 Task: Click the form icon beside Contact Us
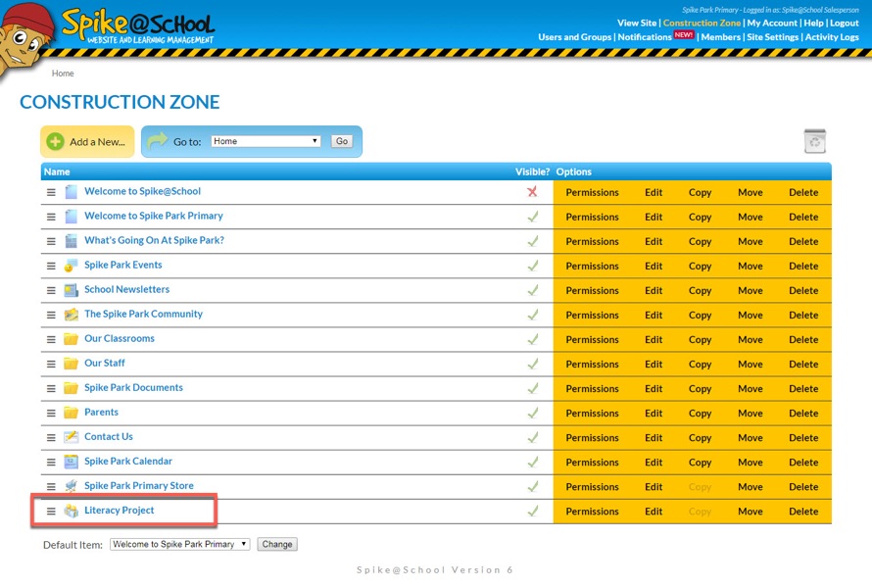click(72, 437)
